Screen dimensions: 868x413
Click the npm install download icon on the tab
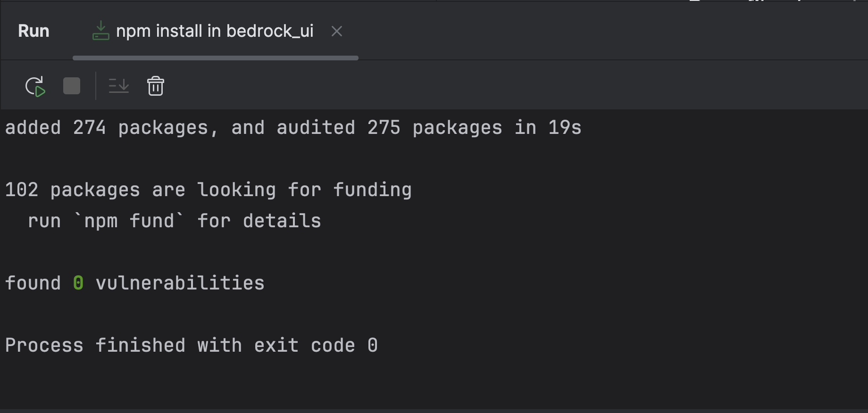coord(100,31)
